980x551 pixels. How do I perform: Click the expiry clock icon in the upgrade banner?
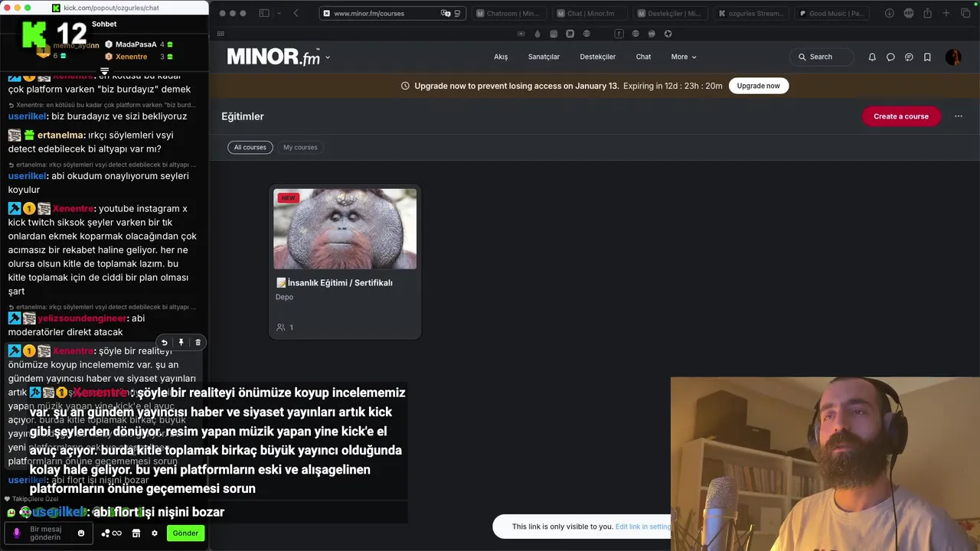click(x=405, y=86)
